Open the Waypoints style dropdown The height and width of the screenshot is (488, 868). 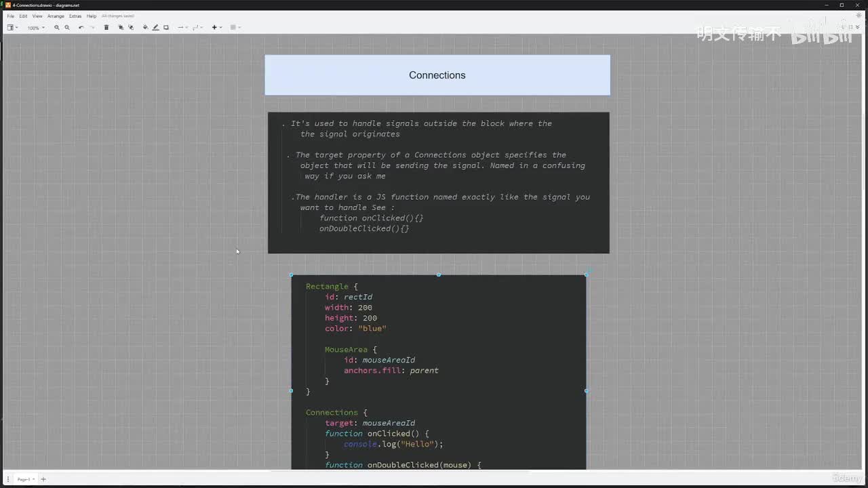click(x=197, y=28)
